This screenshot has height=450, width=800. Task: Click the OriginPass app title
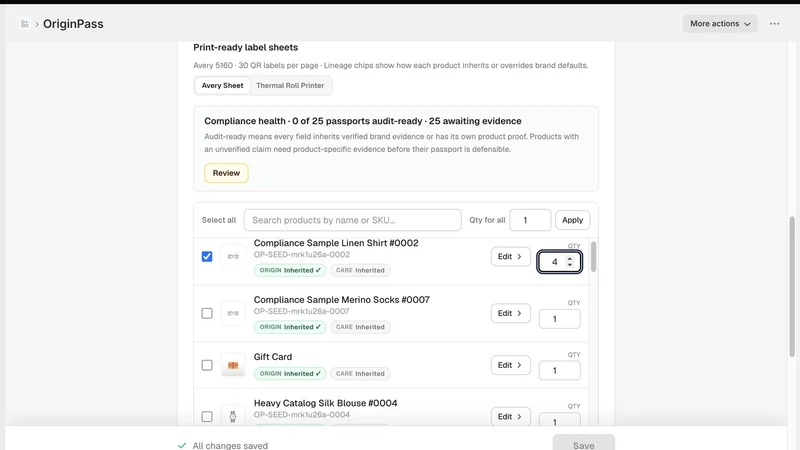(x=73, y=24)
